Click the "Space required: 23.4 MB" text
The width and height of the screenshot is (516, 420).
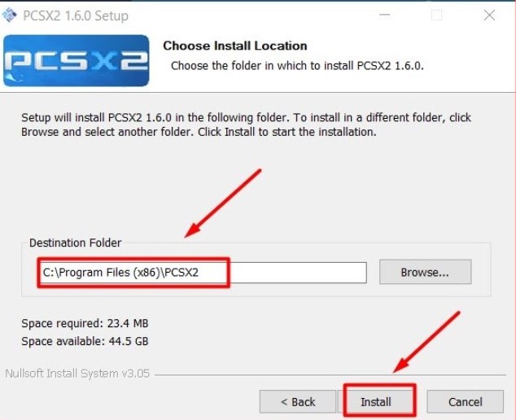(85, 323)
